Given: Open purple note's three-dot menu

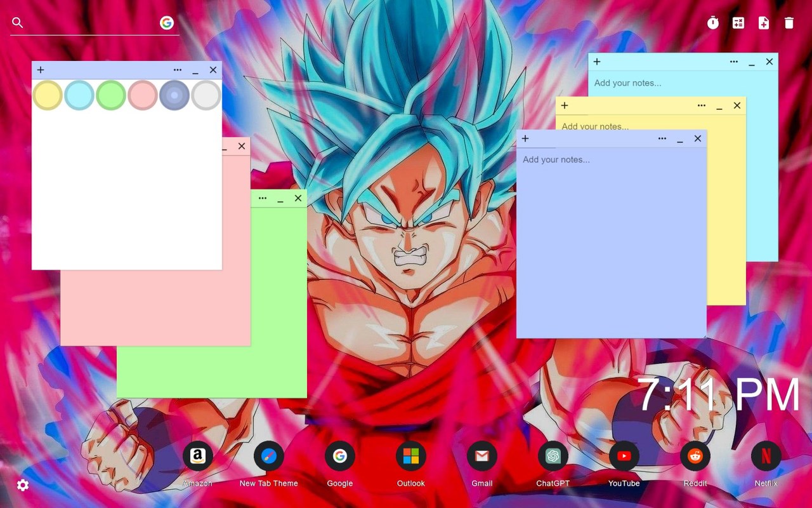Looking at the screenshot, I should point(662,138).
